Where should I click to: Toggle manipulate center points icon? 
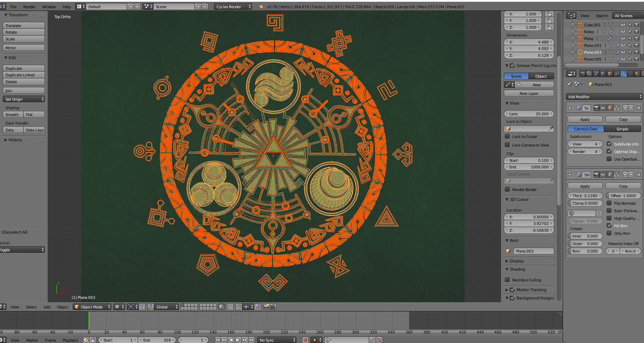coord(142,307)
